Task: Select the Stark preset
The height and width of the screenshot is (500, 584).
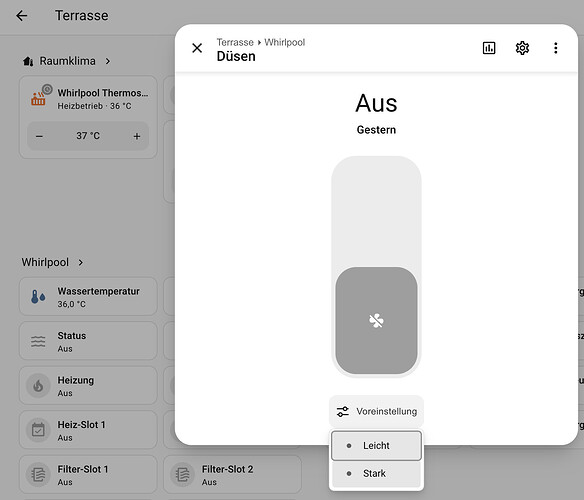Action: (x=376, y=474)
